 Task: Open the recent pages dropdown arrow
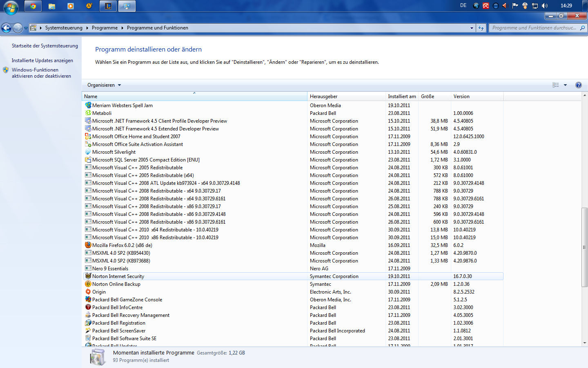click(x=26, y=28)
